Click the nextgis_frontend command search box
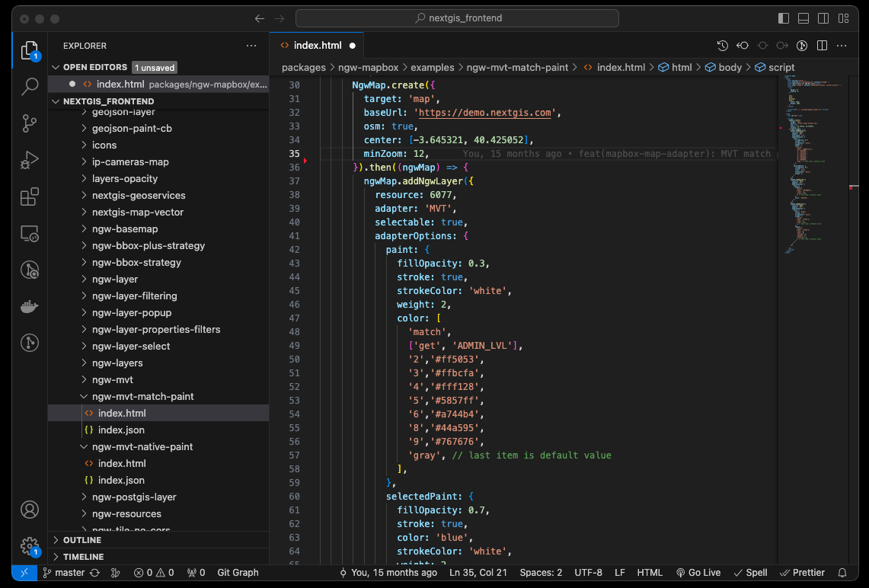This screenshot has width=869, height=588. pos(458,18)
